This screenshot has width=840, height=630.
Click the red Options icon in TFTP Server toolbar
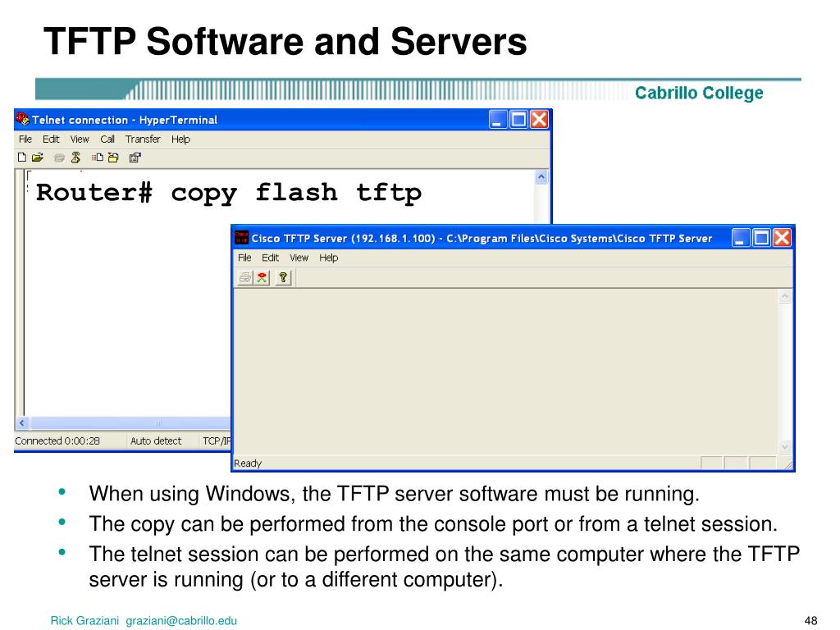(262, 277)
